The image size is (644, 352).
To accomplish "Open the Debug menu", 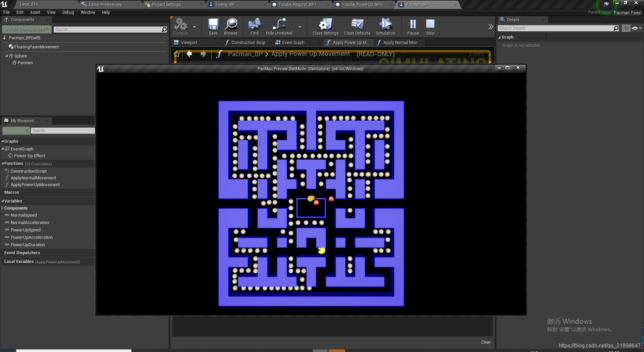I will click(68, 12).
